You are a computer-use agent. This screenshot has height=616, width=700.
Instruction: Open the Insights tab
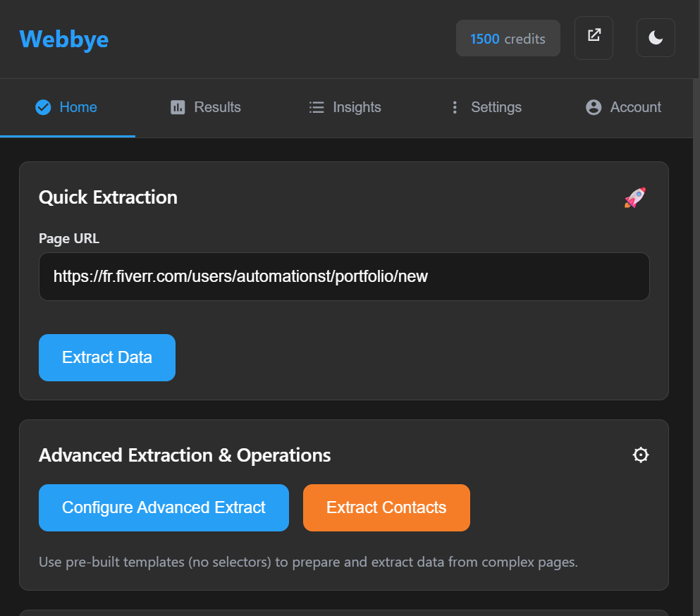(x=357, y=107)
